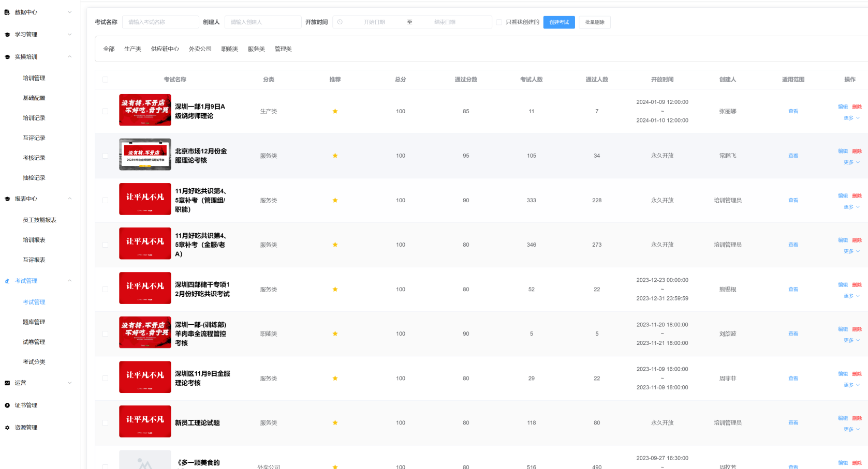Image resolution: width=868 pixels, height=469 pixels.
Task: Open 培训管理 in the sidebar
Action: coord(34,78)
